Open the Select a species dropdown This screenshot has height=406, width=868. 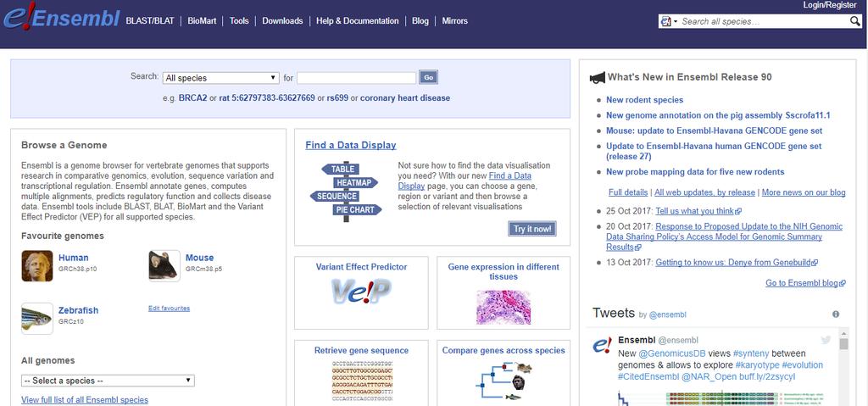coord(108,381)
